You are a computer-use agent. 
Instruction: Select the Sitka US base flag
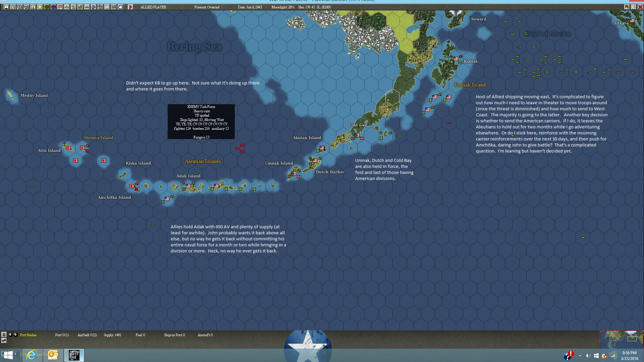632,20
